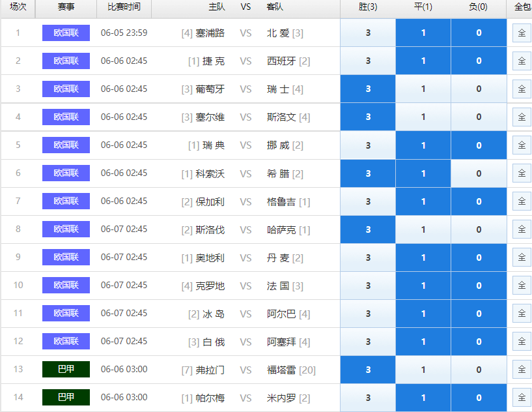Toggle win (3) for 葡萄牙 vs 瑞士
The image size is (532, 412).
[368, 89]
